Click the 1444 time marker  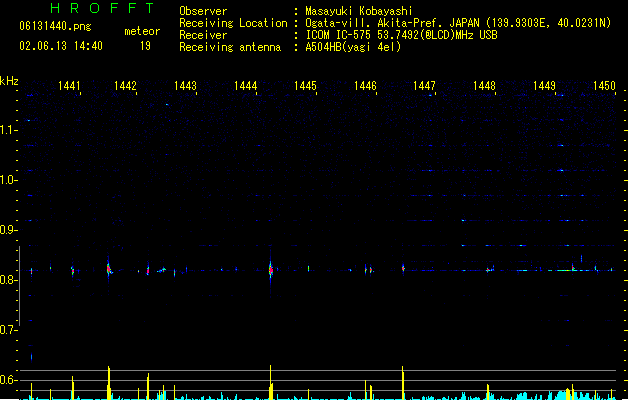(246, 85)
